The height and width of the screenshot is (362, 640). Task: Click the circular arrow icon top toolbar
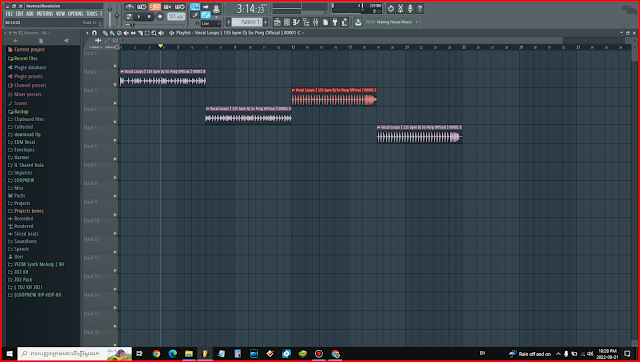tap(391, 8)
